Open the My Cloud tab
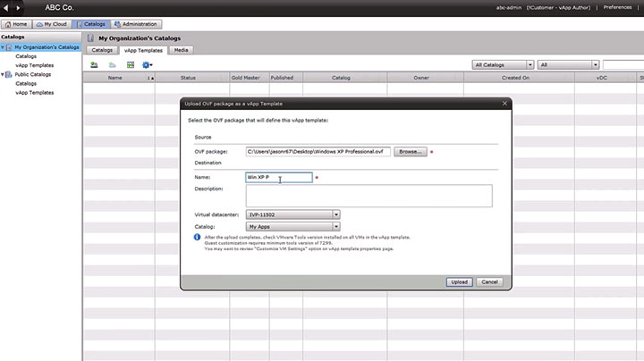Screen dimensions: 644x361 tap(52, 24)
